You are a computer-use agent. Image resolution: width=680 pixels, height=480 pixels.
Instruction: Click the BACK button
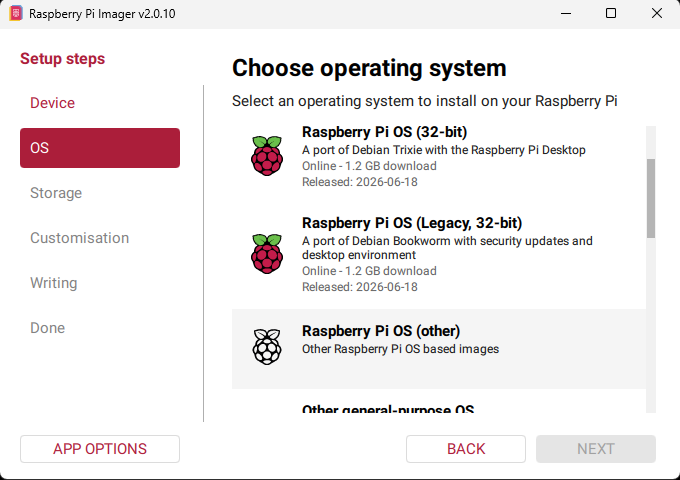pos(466,449)
